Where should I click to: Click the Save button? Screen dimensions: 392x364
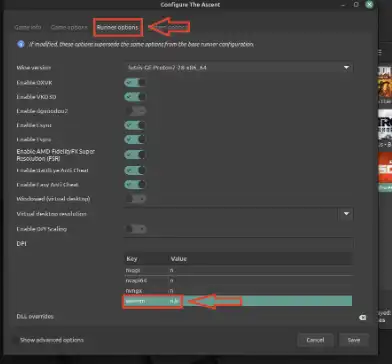click(x=354, y=340)
